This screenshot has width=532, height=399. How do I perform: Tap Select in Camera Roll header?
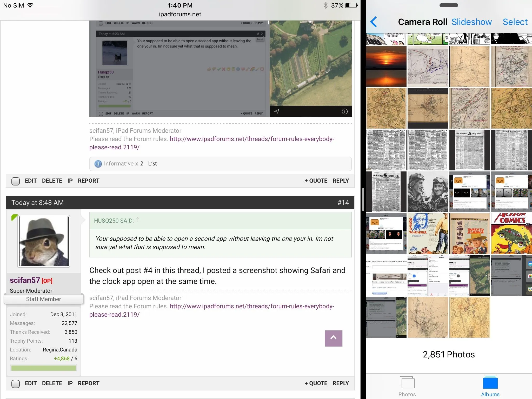pos(515,22)
